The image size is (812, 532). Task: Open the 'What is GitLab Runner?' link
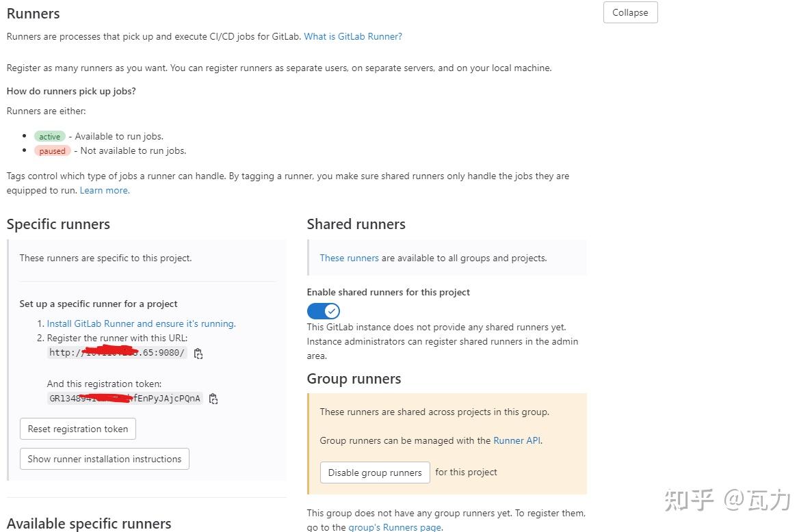click(x=352, y=36)
